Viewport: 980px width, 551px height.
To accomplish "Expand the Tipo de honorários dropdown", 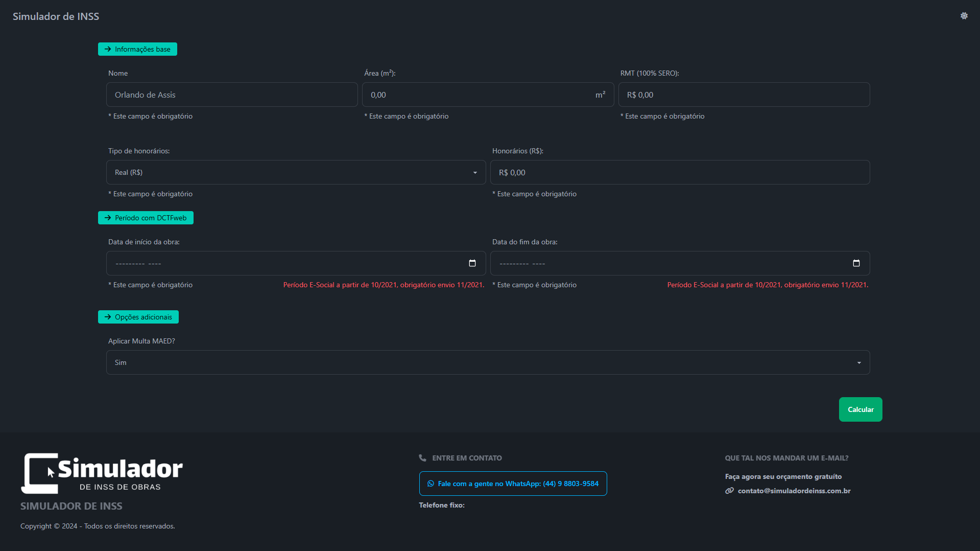I will click(x=296, y=172).
